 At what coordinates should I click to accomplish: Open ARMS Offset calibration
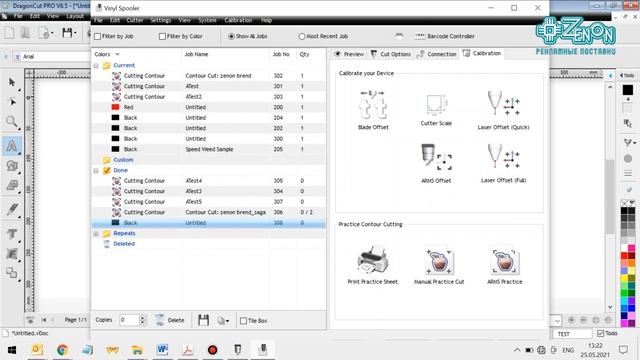(x=436, y=163)
